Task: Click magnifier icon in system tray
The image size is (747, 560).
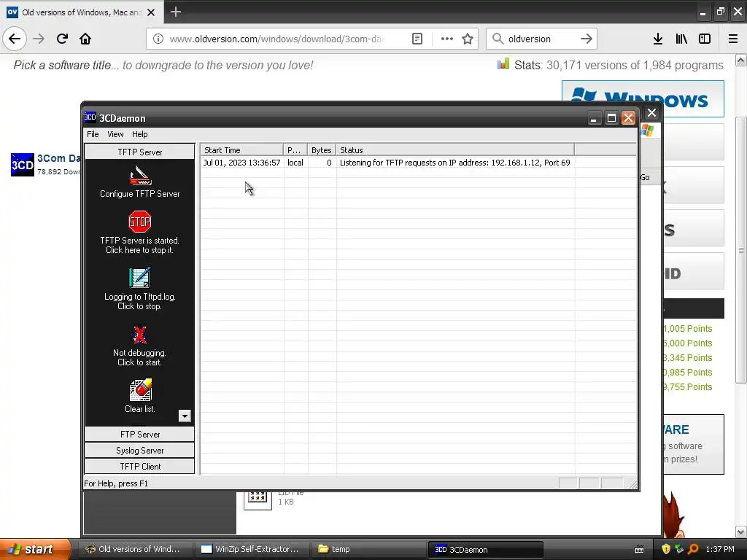Action: coord(693,549)
